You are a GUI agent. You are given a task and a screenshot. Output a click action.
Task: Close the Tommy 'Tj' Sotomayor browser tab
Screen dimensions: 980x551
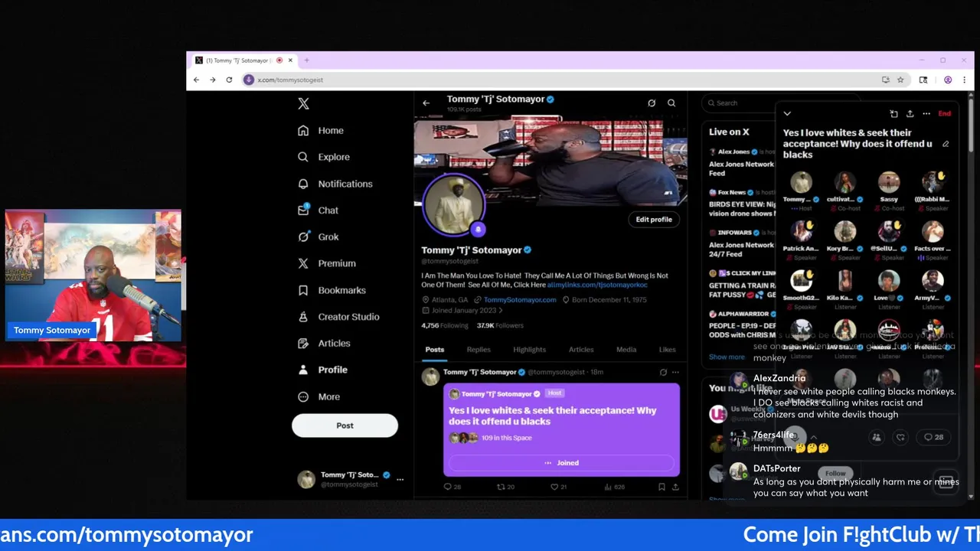(290, 60)
